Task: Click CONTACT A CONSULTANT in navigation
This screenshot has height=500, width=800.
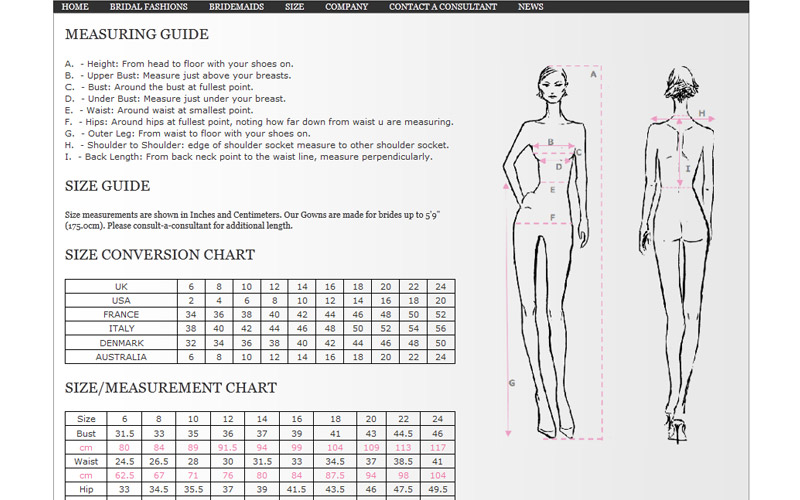Action: tap(443, 7)
